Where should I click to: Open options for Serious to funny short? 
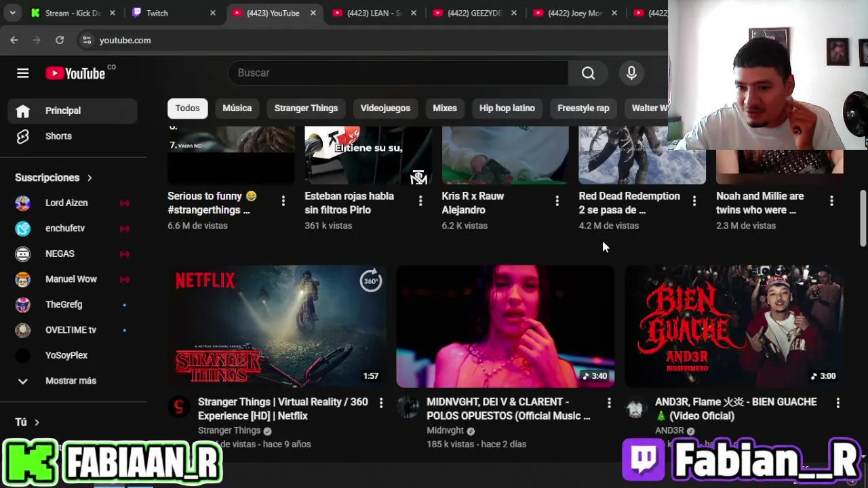[283, 201]
